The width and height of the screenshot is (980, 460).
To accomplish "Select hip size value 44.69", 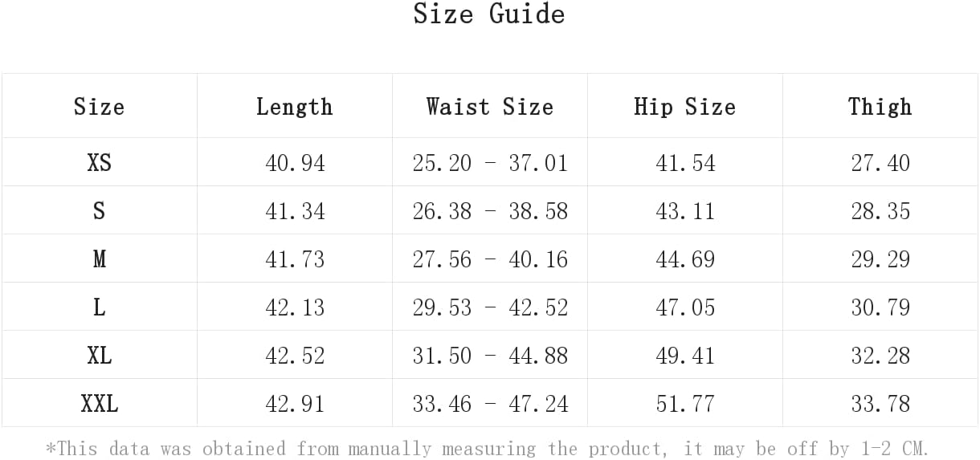I will [x=685, y=259].
